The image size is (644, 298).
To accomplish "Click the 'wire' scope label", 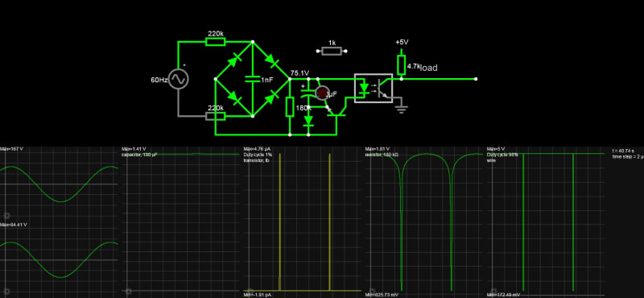I will pyautogui.click(x=491, y=161).
